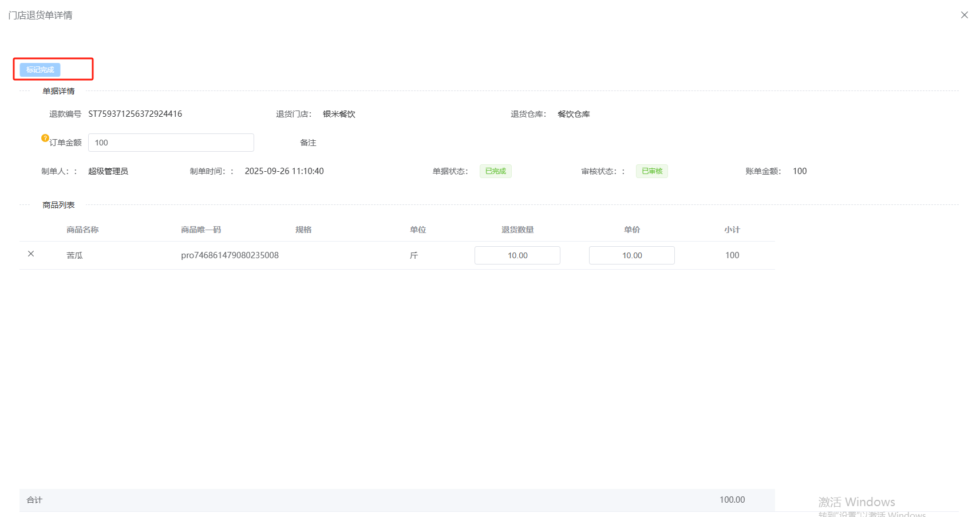Click the 单价 input showing 10.00

tap(631, 255)
